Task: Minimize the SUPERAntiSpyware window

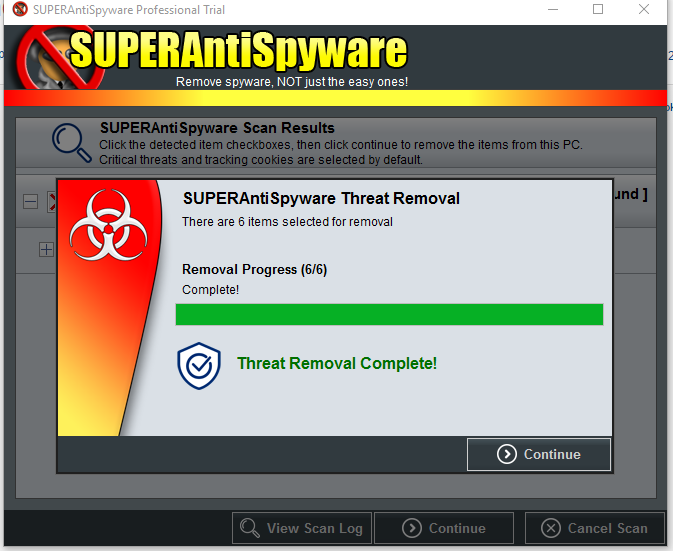Action: (553, 9)
